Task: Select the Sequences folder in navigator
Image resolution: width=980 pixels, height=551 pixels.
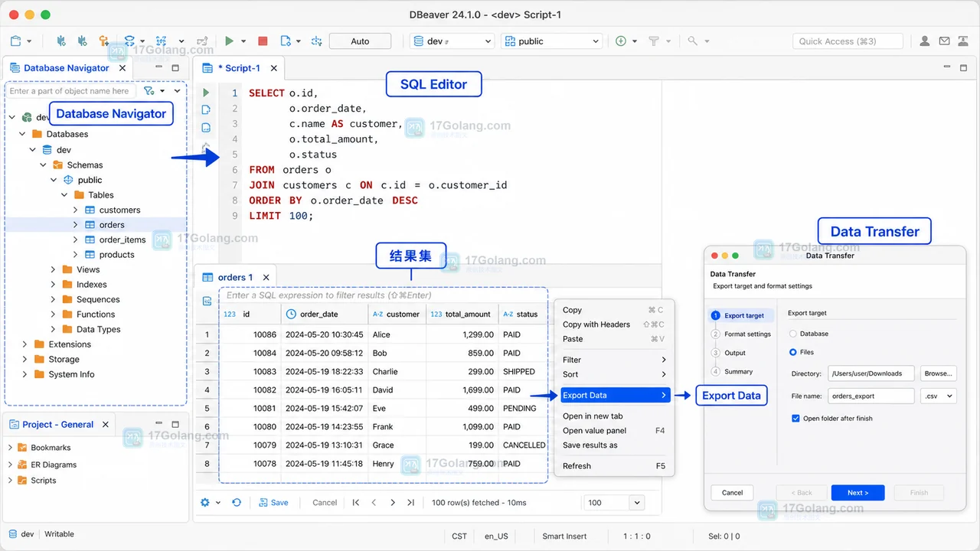Action: click(x=98, y=299)
